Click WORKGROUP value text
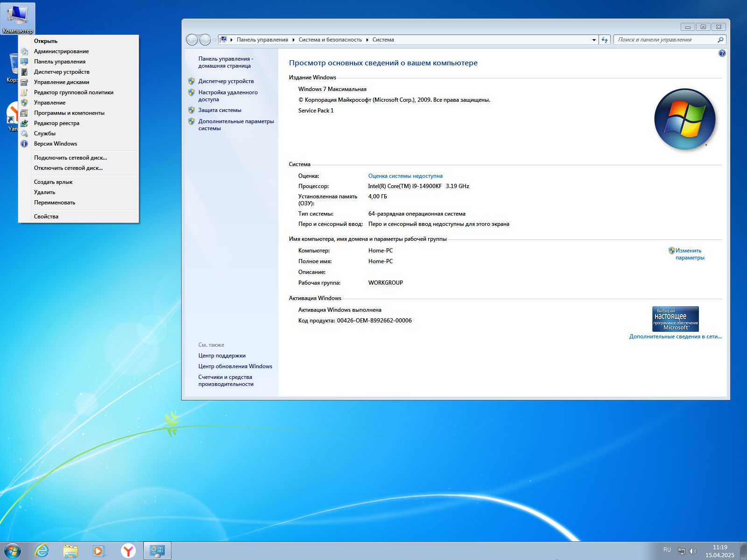 point(386,283)
